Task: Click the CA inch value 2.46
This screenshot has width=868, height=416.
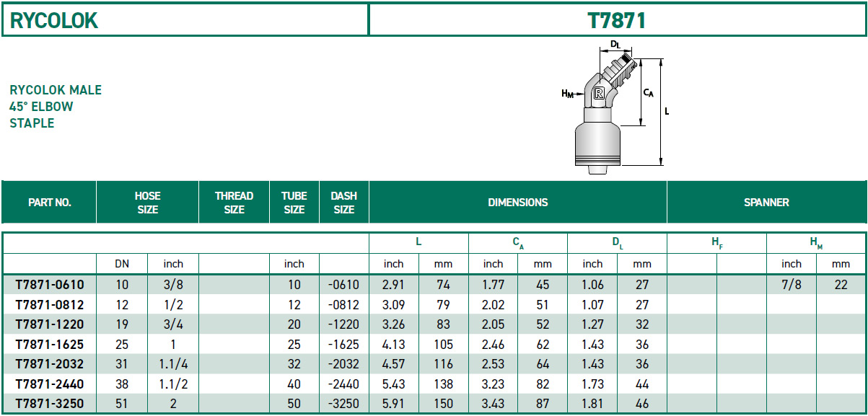Action: 493,344
